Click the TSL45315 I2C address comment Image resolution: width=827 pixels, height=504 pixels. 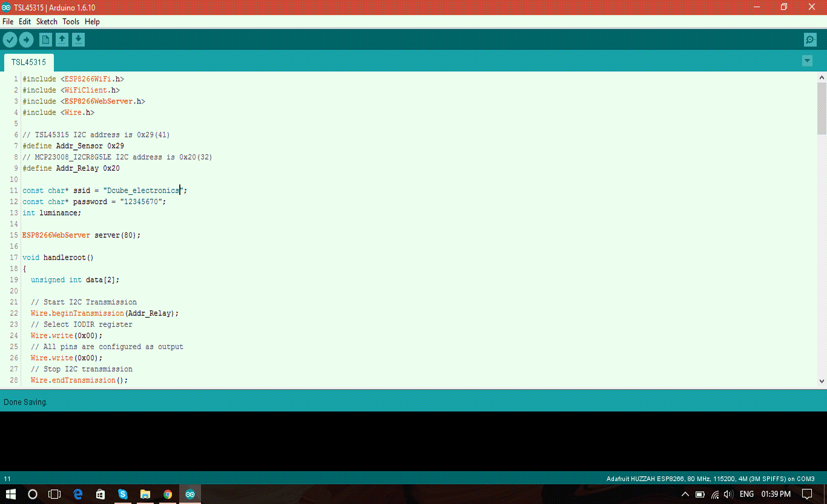coord(96,135)
